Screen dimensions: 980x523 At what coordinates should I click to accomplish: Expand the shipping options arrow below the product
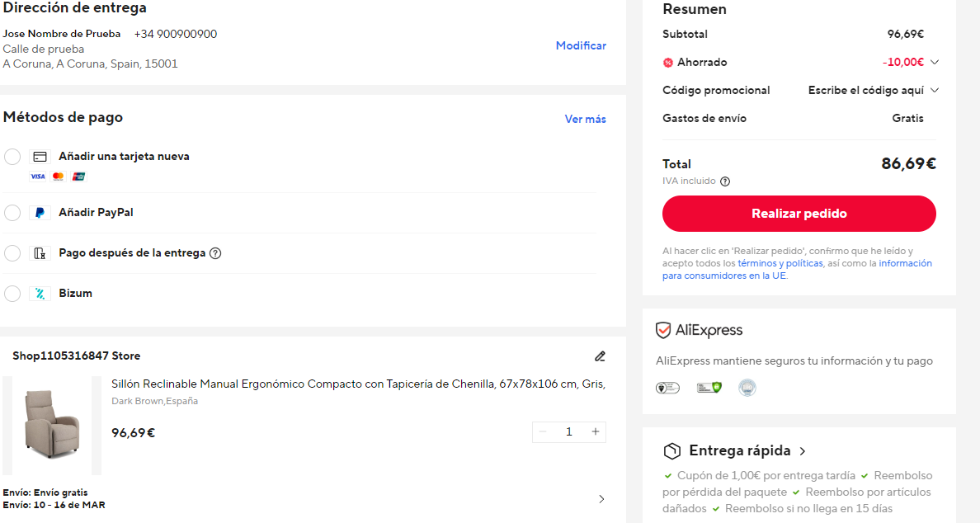pyautogui.click(x=601, y=498)
